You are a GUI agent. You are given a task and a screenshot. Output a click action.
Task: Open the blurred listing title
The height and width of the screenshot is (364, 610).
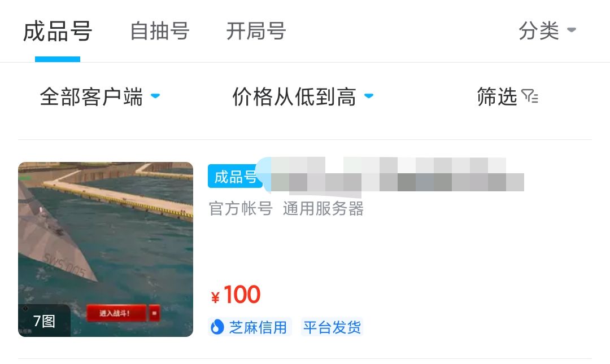point(393,175)
